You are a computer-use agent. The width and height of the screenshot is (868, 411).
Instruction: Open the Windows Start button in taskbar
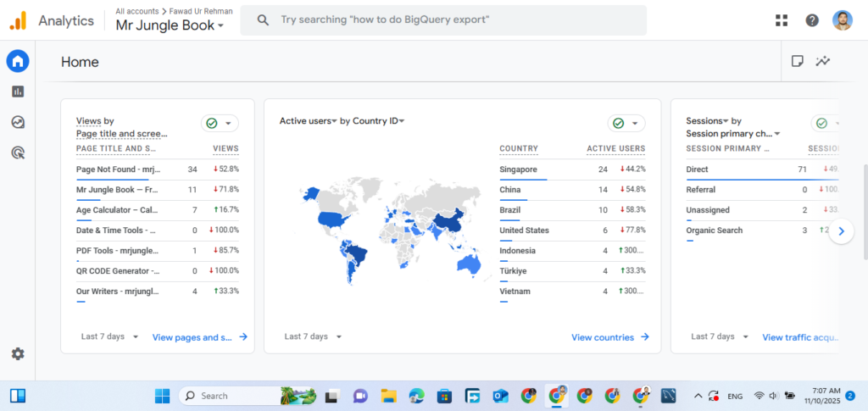(162, 396)
